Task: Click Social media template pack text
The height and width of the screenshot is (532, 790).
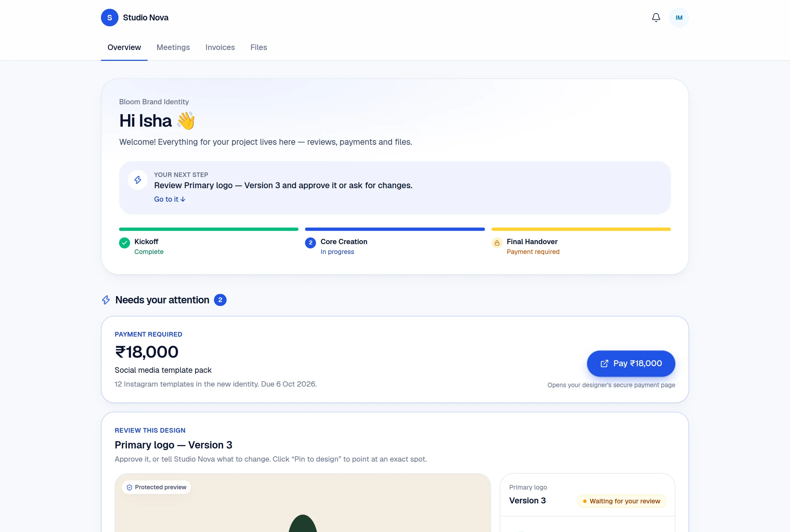Action: (x=163, y=370)
